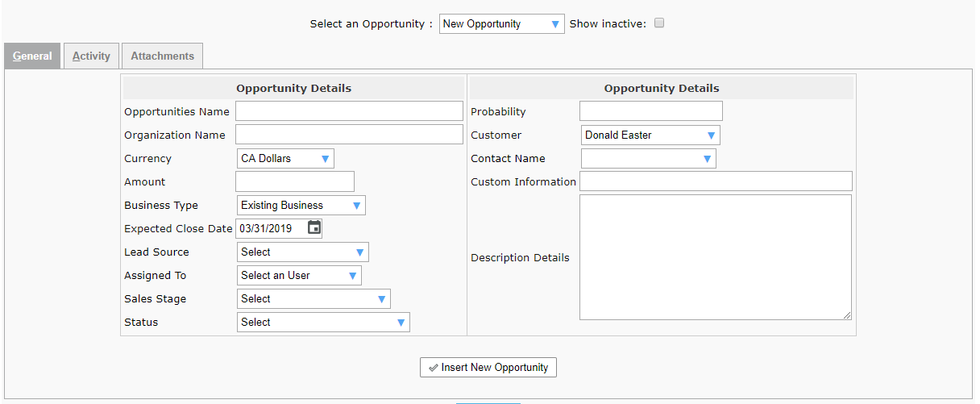Expand the Lead Source dropdown
The width and height of the screenshot is (980, 404).
(302, 252)
